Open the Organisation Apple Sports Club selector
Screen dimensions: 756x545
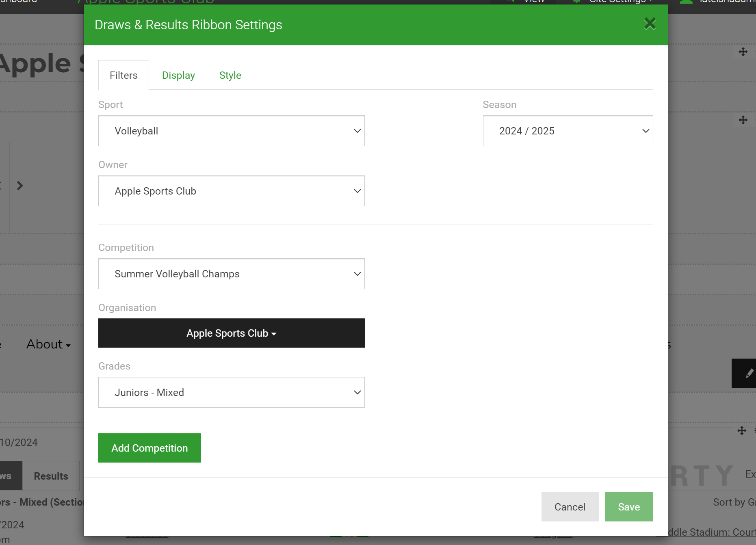[232, 333]
